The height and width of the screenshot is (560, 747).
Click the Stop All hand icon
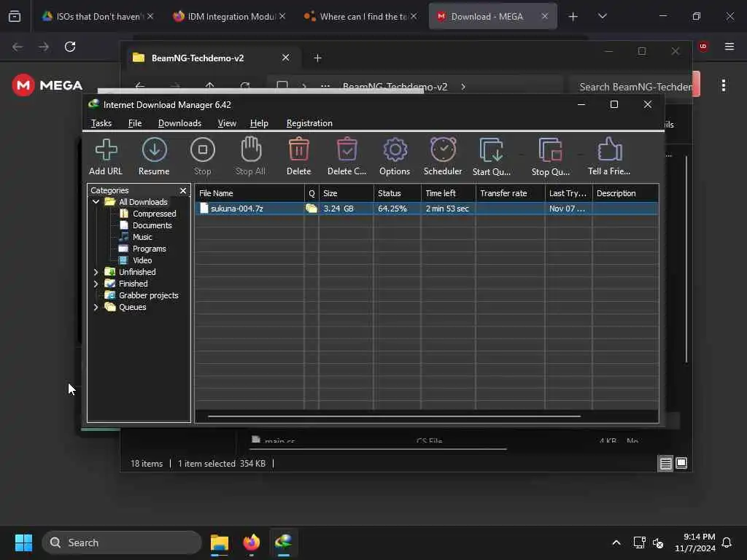tap(251, 157)
